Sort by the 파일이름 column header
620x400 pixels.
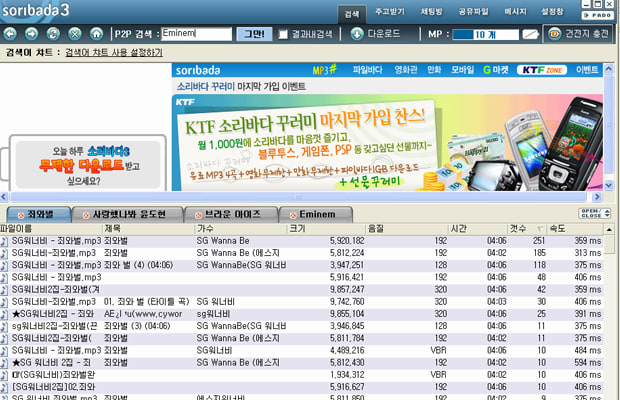tap(51, 229)
